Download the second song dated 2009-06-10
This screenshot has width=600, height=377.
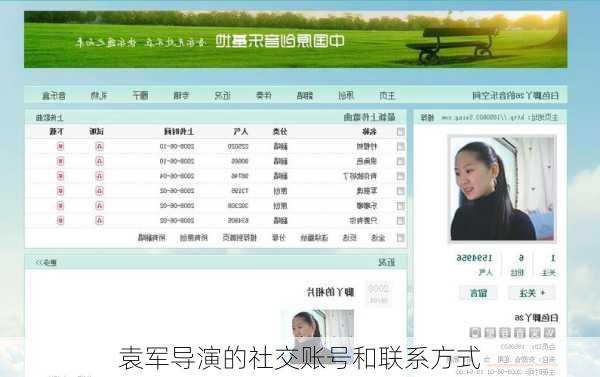[x=60, y=161]
